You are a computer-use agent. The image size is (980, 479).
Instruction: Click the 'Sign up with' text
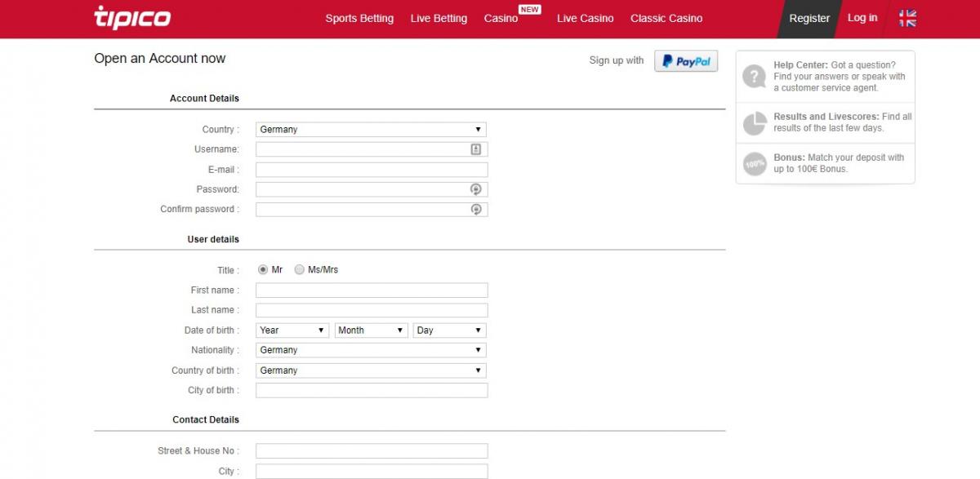coord(617,60)
